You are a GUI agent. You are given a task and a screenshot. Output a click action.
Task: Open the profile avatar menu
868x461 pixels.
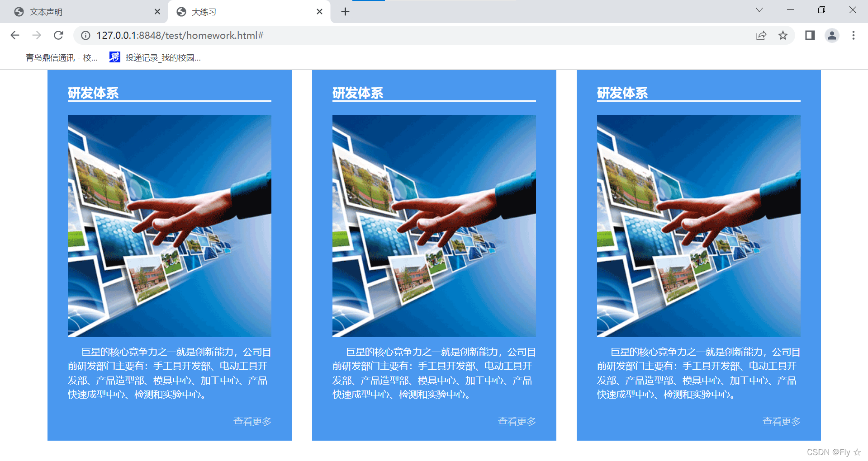pyautogui.click(x=832, y=35)
